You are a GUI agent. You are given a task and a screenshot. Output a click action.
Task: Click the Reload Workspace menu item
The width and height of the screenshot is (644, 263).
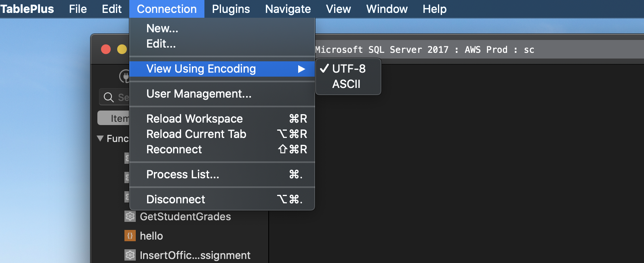[x=195, y=119]
